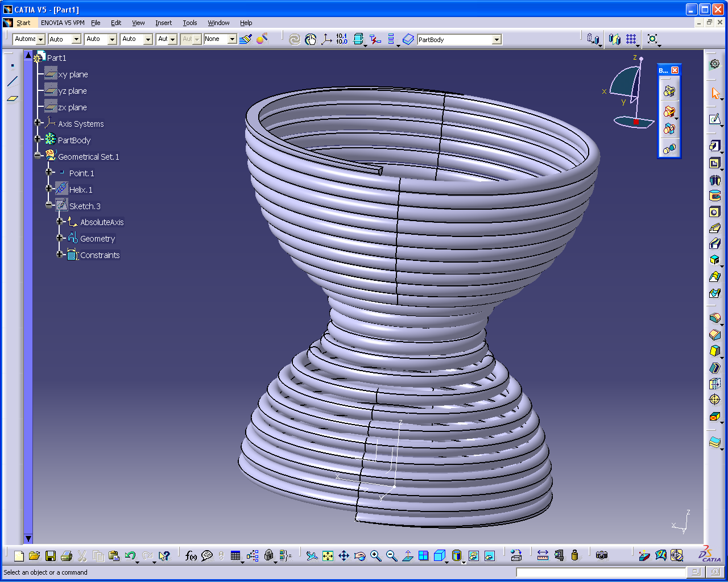The image size is (728, 582).
Task: Click the Painter brush icon
Action: tap(246, 39)
